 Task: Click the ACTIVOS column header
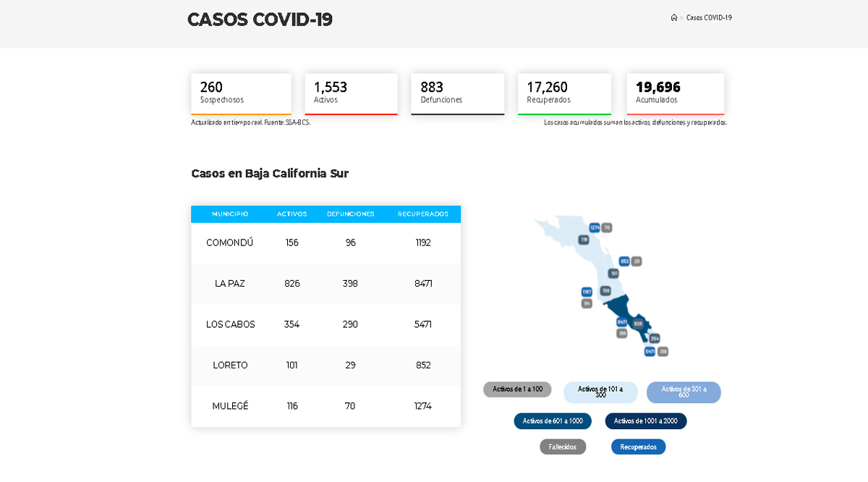[292, 214]
